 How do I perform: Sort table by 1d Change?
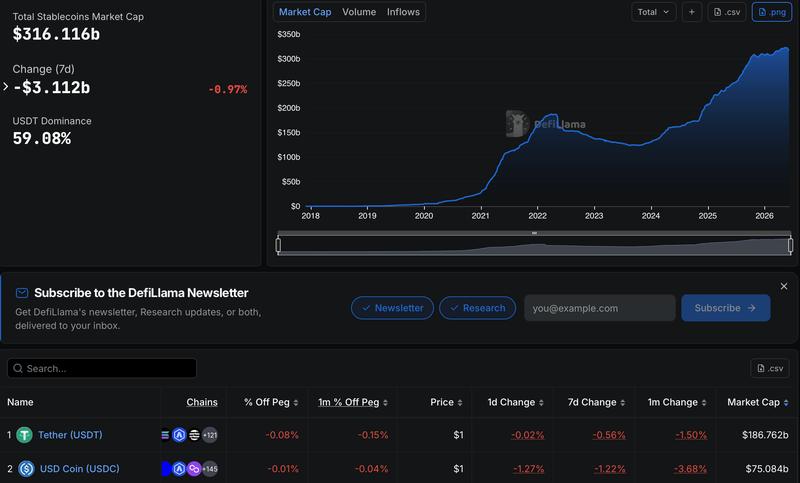click(516, 402)
